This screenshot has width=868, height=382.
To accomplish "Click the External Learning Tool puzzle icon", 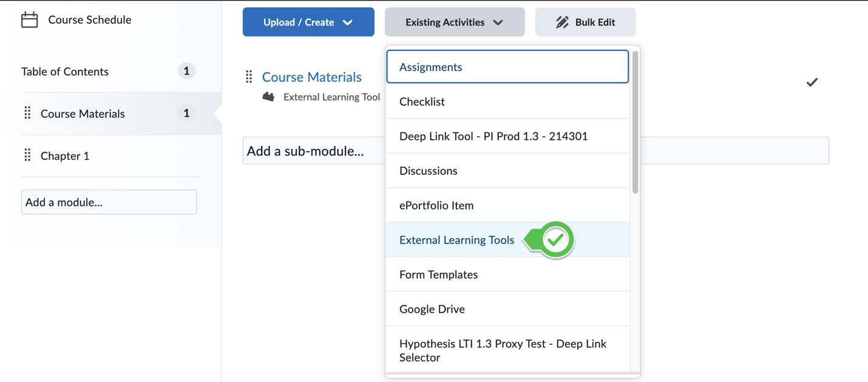I will coord(268,97).
